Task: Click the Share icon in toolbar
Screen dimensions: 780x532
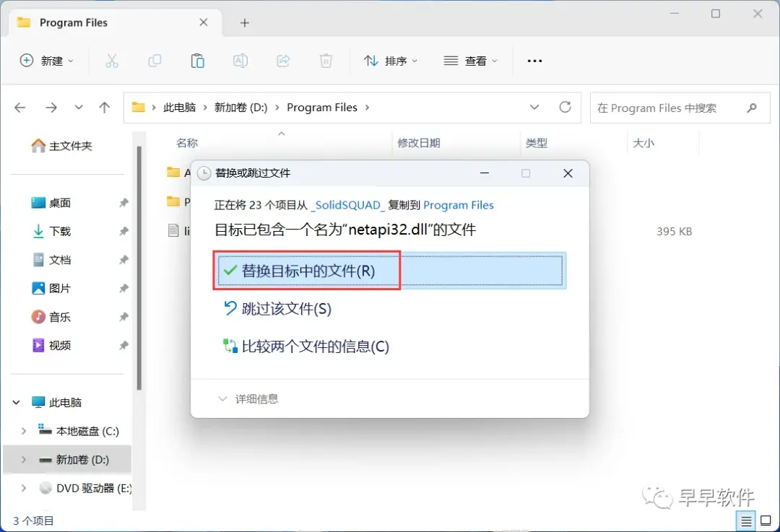Action: coord(283,61)
